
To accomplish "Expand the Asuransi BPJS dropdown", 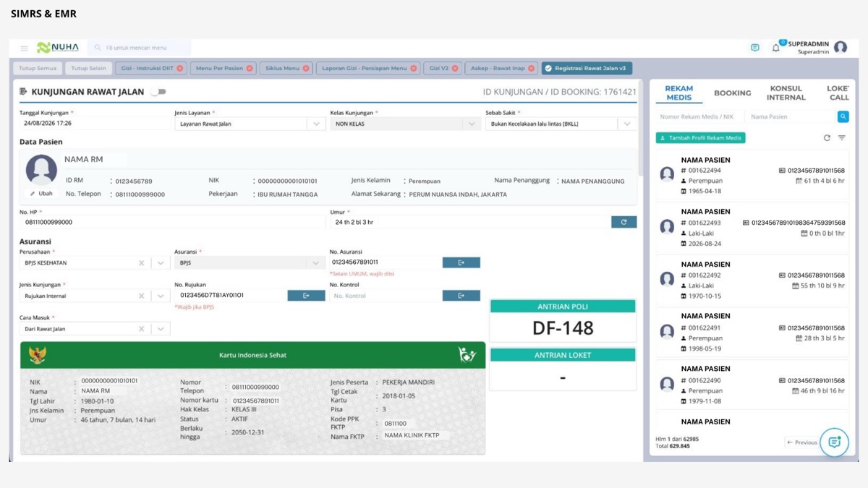I will tap(316, 263).
